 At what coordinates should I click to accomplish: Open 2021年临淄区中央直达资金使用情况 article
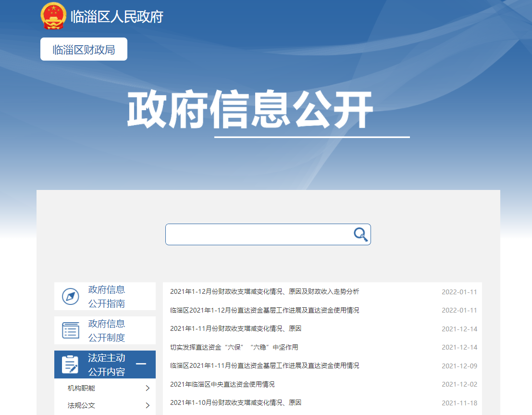pos(222,384)
